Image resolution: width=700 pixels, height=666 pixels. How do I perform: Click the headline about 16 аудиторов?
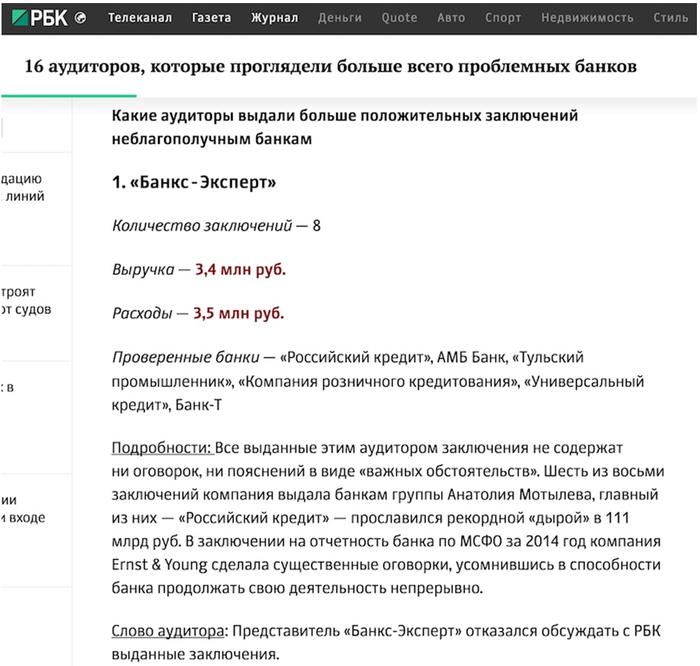[330, 67]
